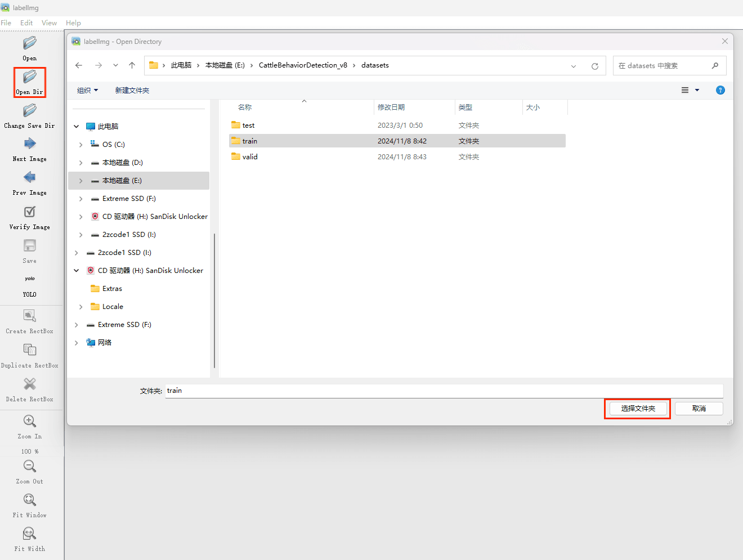Expand the OS (C:) drive node
The image size is (743, 560).
pos(81,145)
